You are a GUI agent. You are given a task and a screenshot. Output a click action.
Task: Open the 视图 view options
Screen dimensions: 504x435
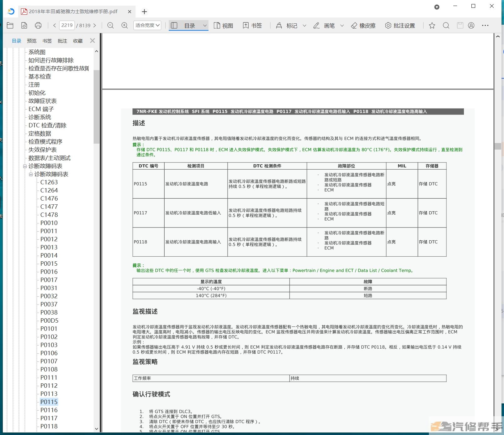[x=224, y=25]
